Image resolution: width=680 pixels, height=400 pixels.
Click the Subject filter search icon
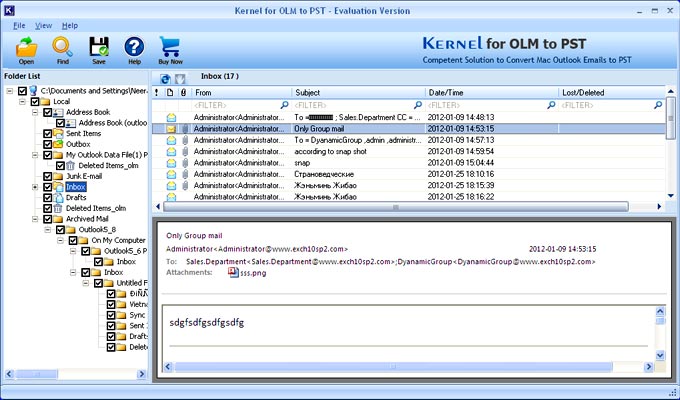click(x=418, y=105)
